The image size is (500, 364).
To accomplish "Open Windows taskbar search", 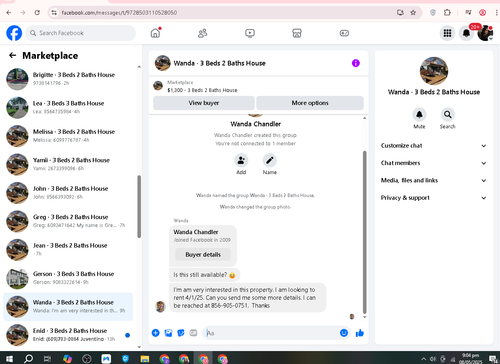I will [28, 359].
